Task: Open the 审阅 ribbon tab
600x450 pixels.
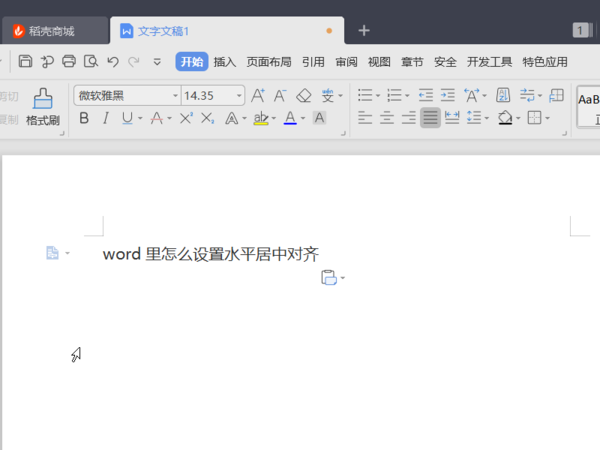Action: [x=346, y=62]
